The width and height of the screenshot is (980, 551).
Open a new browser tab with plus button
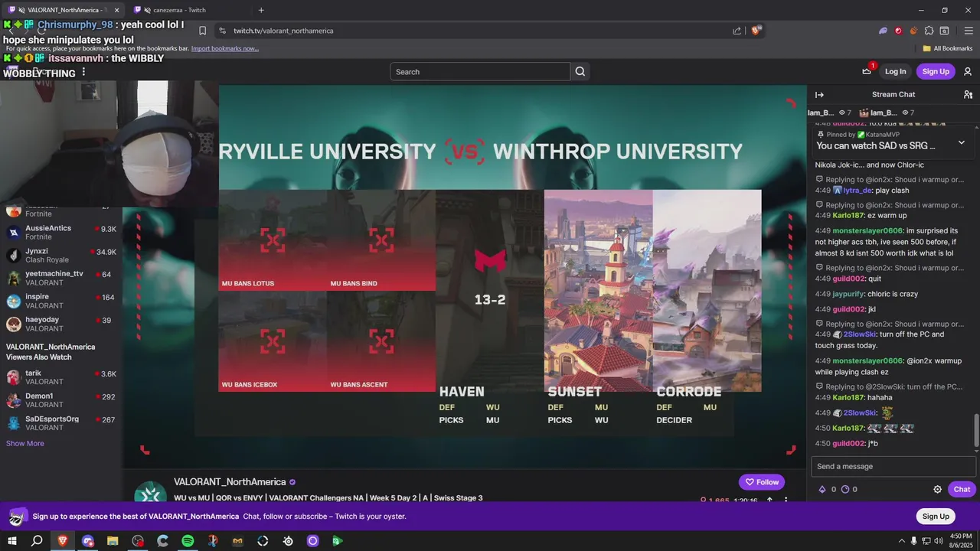click(x=261, y=10)
